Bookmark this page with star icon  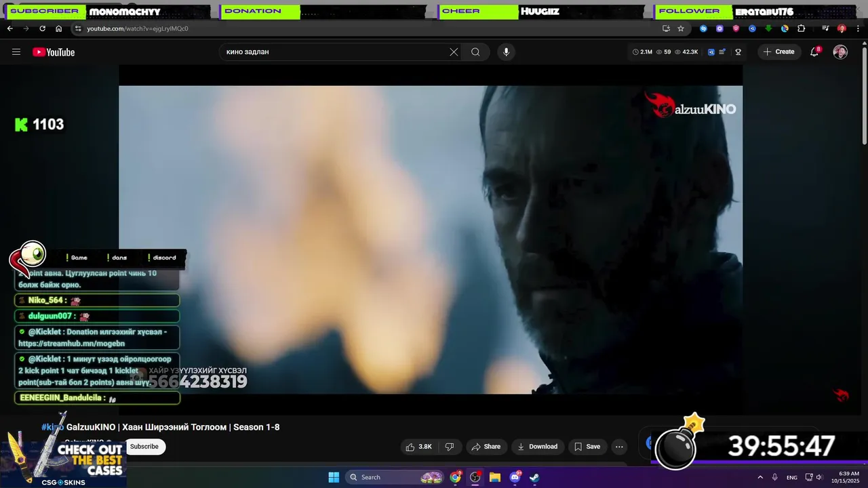(681, 28)
